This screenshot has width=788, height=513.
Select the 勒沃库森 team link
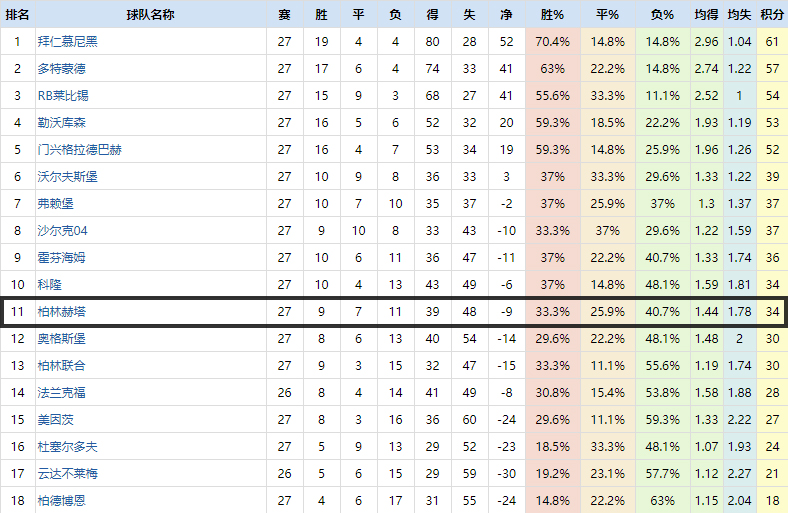click(x=62, y=123)
